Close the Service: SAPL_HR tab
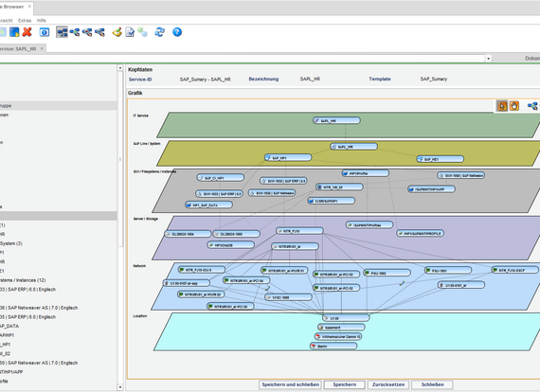This screenshot has height=392, width=540. pyautogui.click(x=42, y=48)
